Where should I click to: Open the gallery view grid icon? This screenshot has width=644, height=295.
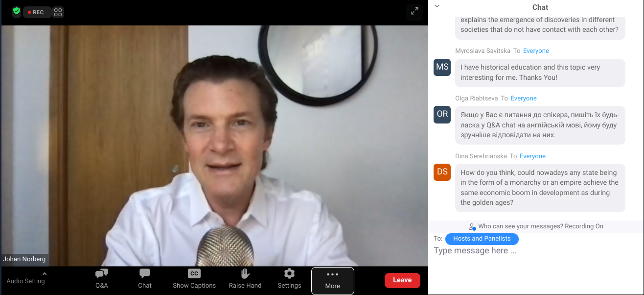(58, 12)
